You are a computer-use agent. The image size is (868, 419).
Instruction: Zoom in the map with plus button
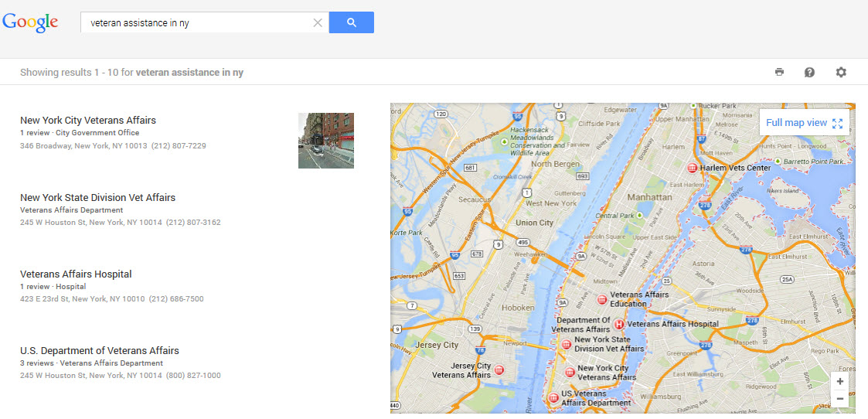[839, 381]
